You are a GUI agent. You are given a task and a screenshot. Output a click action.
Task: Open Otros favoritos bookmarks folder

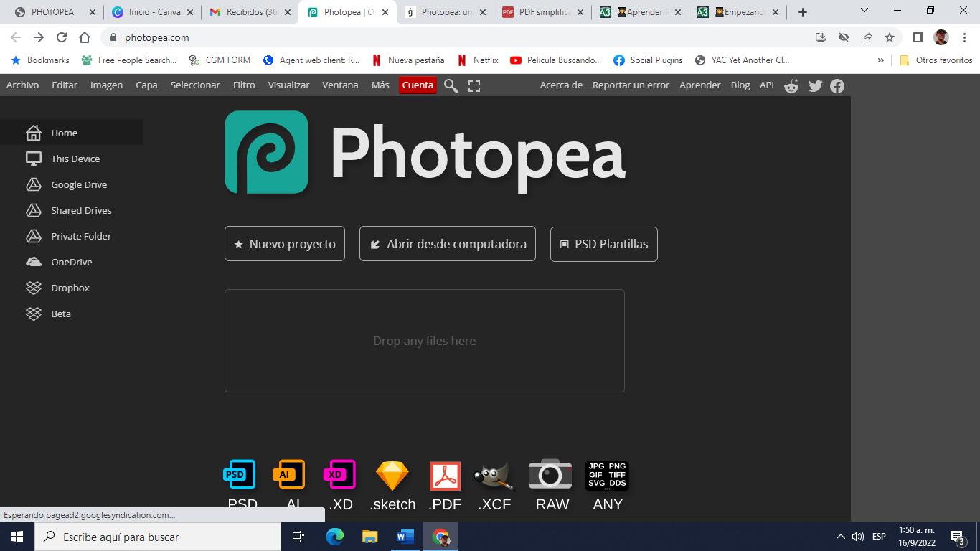click(x=936, y=60)
